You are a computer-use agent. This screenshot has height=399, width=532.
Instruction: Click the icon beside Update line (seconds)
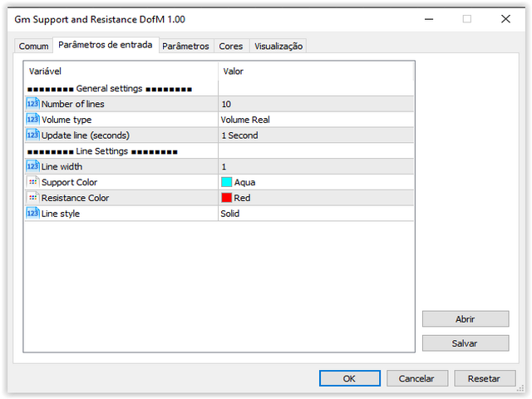click(x=32, y=135)
